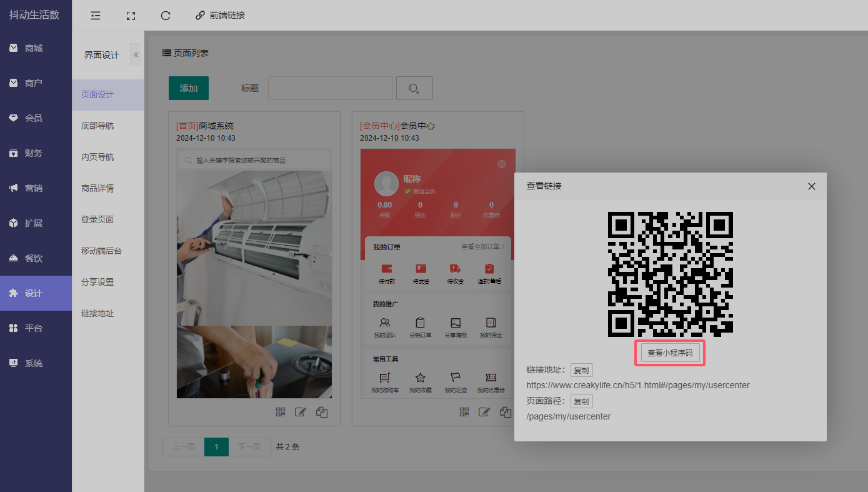Screen dimensions: 868x492
Task: Open the 前端链接 link
Action: 220,16
